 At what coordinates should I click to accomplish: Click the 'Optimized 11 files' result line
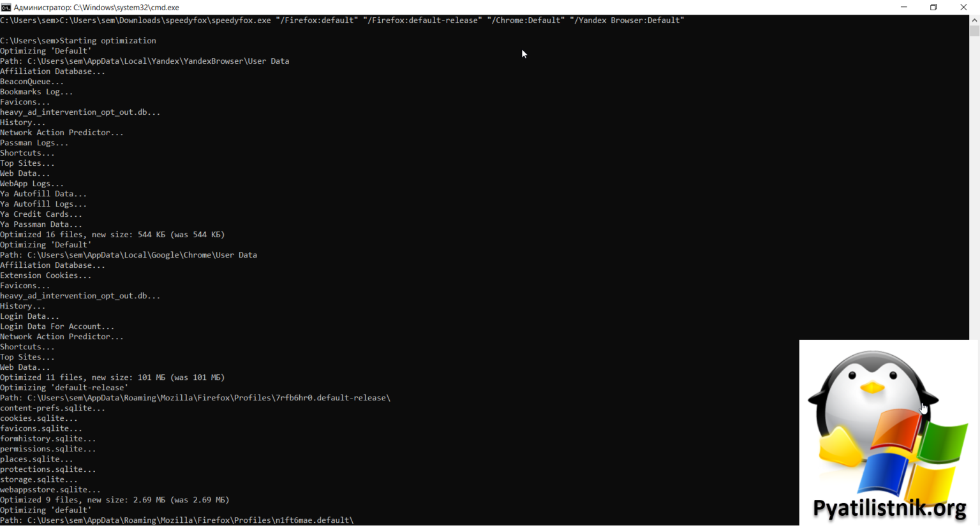click(112, 377)
